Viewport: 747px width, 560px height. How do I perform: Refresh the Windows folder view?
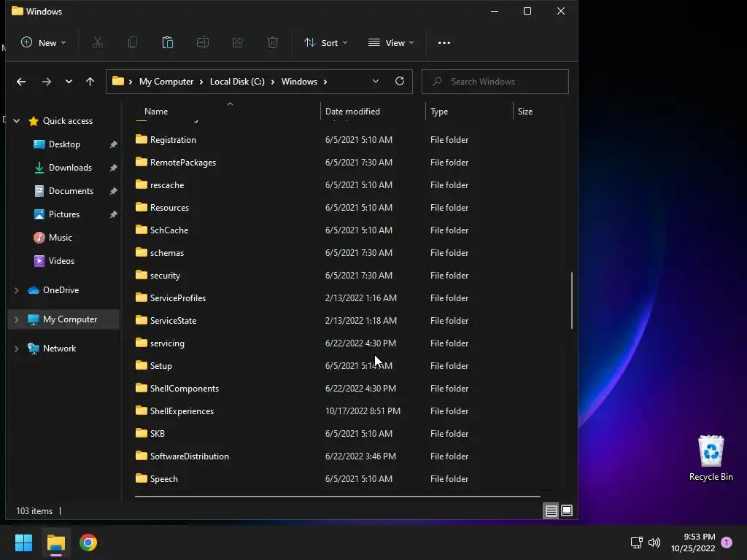(400, 81)
